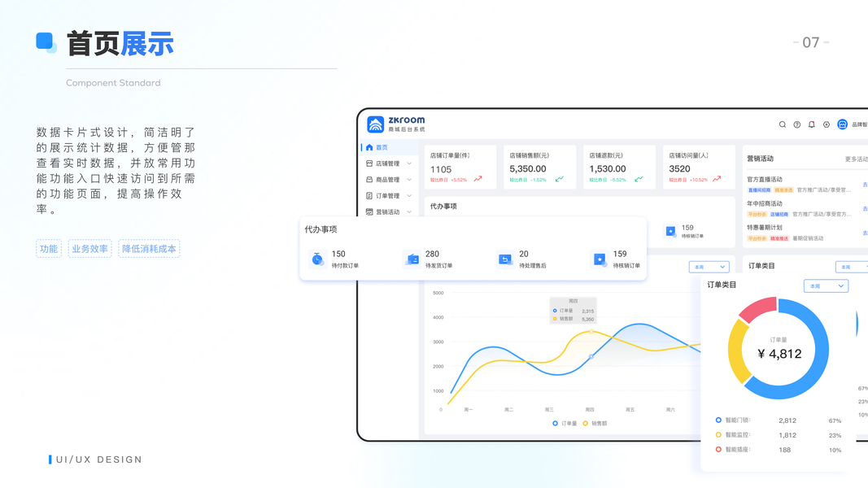Click the 周一 x-axis label
This screenshot has height=488, width=868.
[x=469, y=410]
